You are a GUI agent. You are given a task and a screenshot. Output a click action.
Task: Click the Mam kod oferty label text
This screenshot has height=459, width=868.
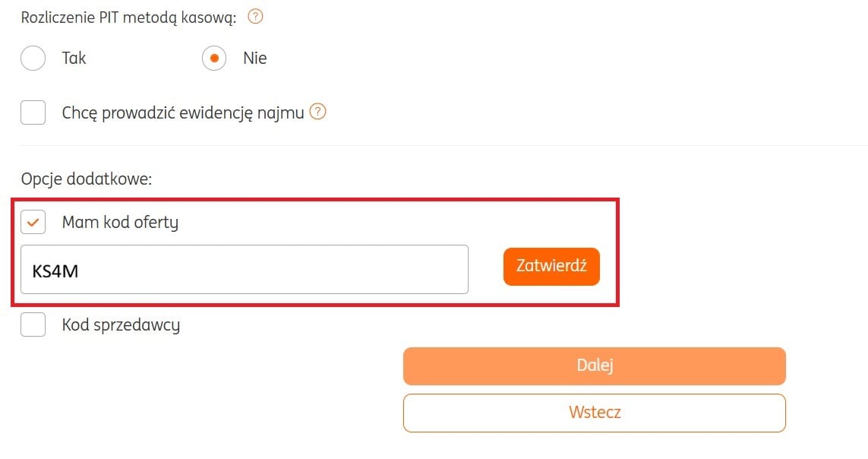point(120,223)
